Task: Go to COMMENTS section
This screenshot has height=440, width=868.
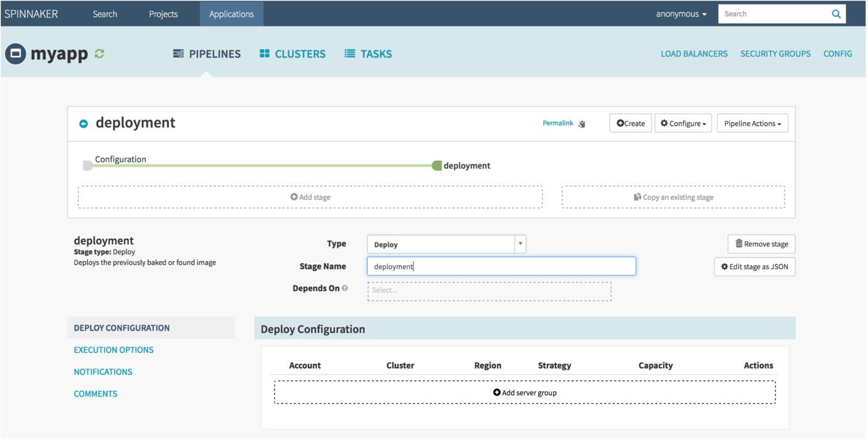Action: pos(95,394)
